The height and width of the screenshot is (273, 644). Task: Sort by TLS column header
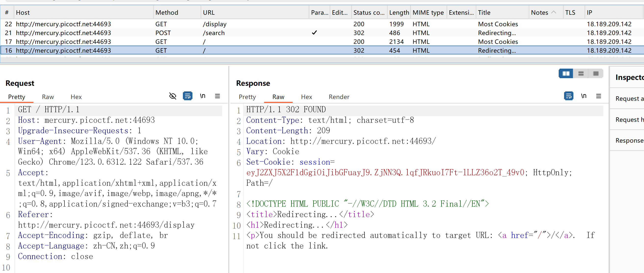click(573, 12)
